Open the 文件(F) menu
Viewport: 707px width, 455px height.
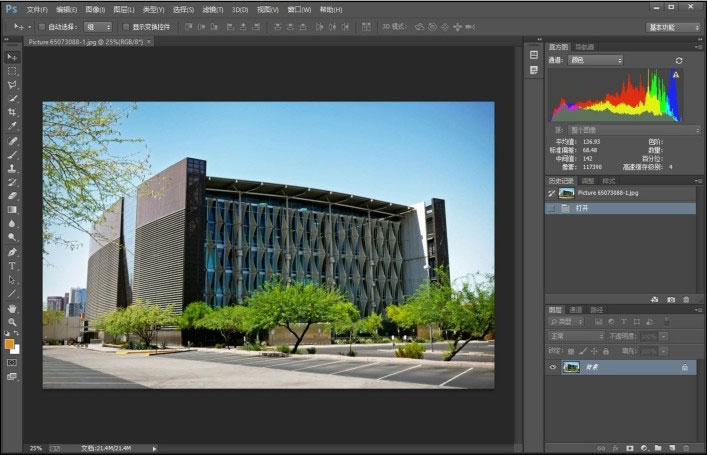click(x=37, y=9)
